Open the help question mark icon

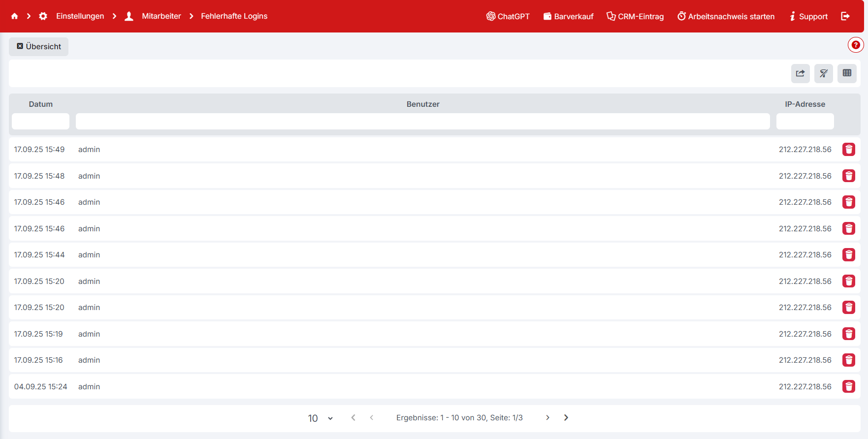856,45
